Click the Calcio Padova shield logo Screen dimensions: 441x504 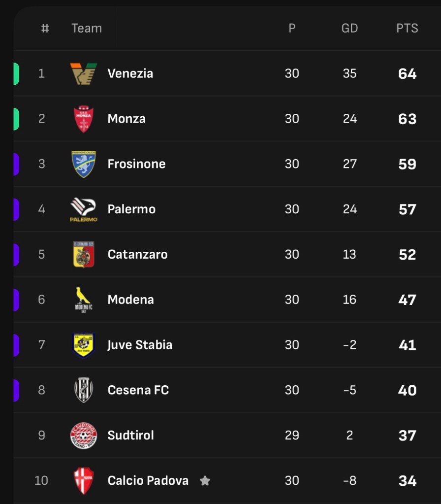(84, 481)
